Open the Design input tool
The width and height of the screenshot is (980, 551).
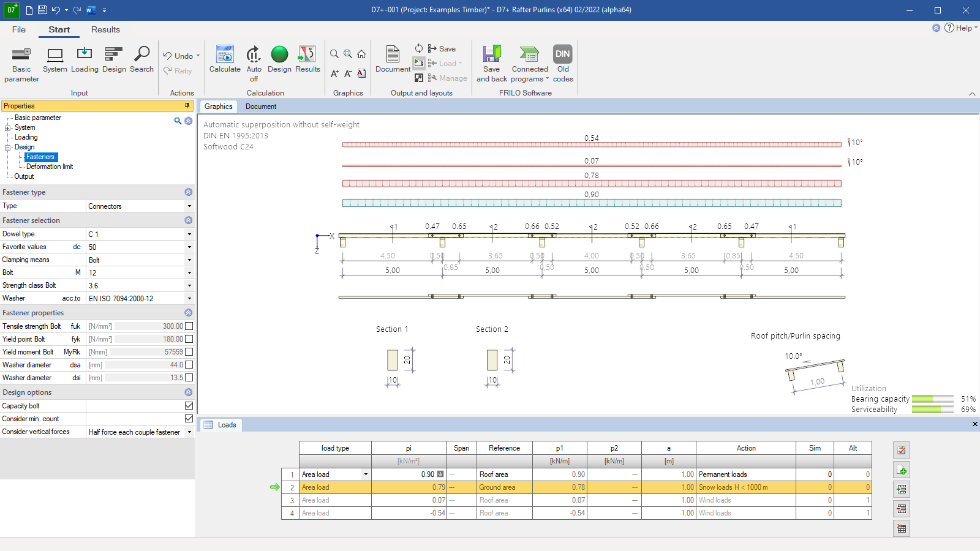(x=114, y=59)
